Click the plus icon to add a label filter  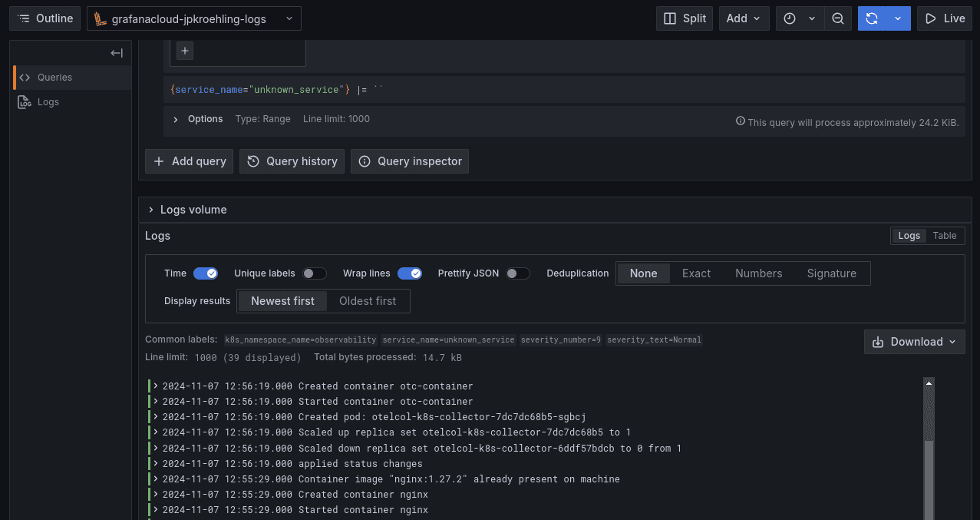coord(183,50)
